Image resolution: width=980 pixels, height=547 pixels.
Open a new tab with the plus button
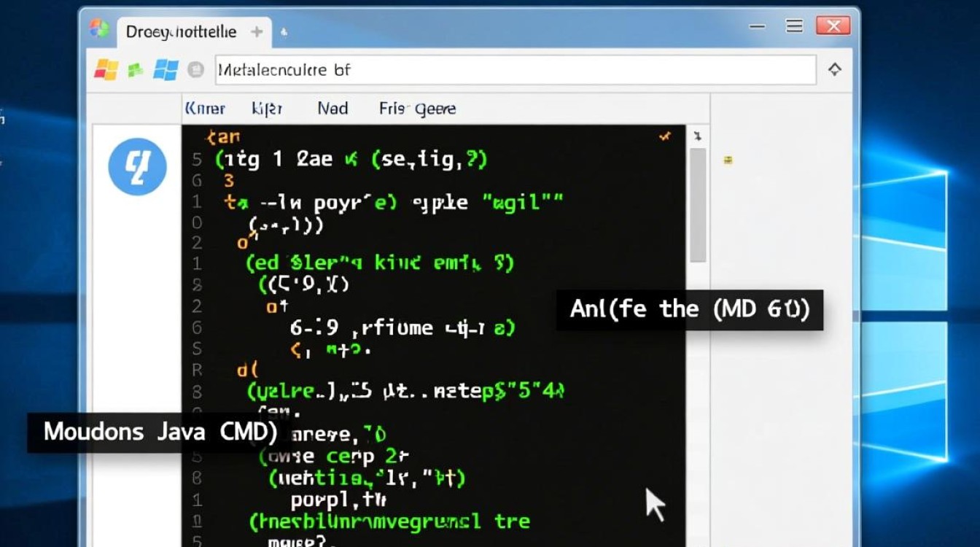pyautogui.click(x=257, y=32)
